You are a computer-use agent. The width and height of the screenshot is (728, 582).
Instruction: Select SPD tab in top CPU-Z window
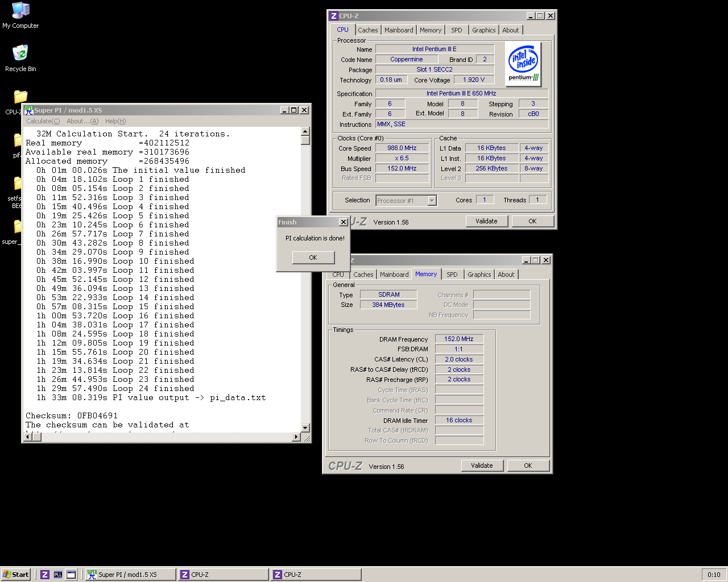457,30
